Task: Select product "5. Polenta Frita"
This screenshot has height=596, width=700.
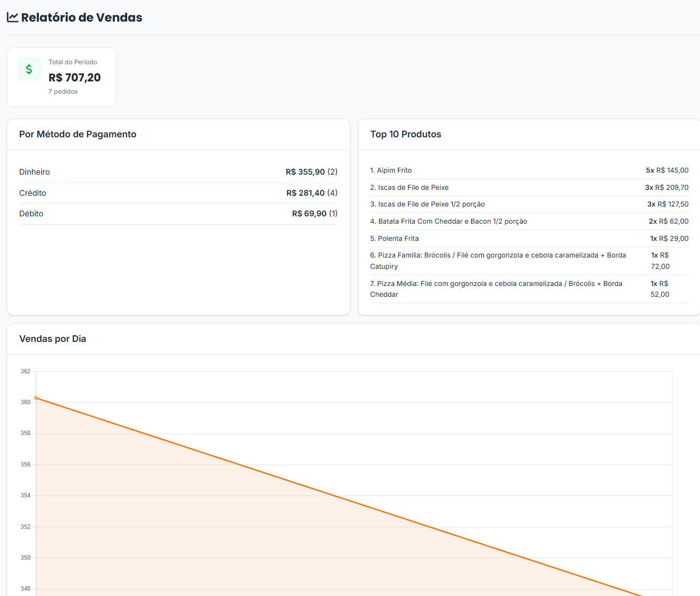Action: pos(394,239)
